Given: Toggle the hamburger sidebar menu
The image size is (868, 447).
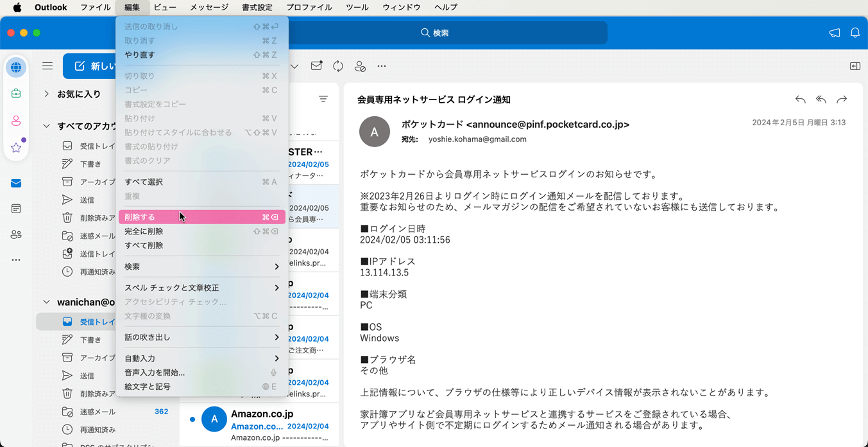Looking at the screenshot, I should 47,66.
